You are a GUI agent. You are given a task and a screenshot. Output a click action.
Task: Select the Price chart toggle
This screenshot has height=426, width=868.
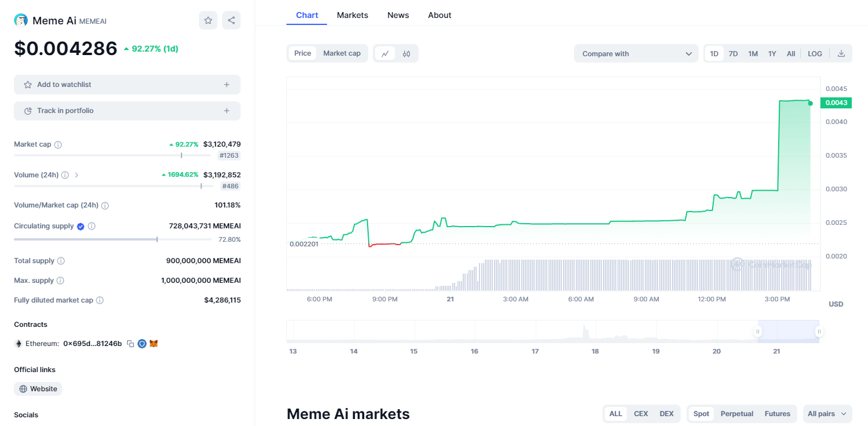click(x=303, y=53)
